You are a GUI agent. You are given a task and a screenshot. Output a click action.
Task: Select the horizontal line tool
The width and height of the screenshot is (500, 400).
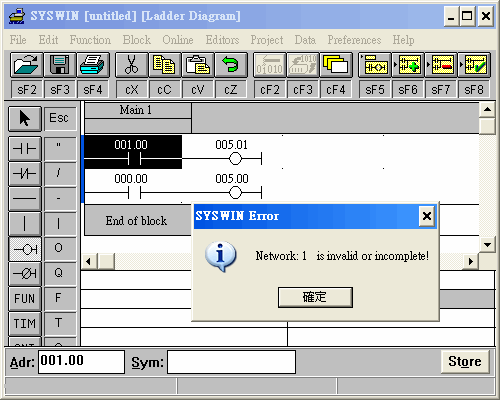pyautogui.click(x=25, y=199)
